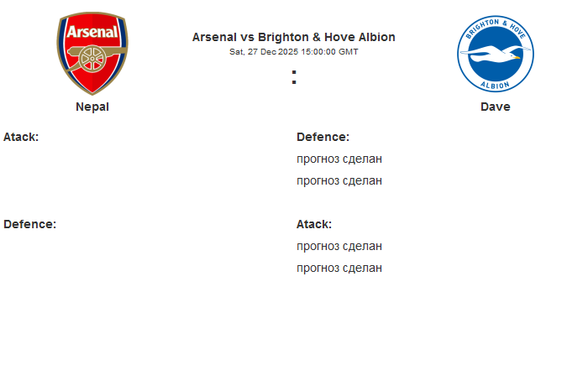The width and height of the screenshot is (588, 386).
Task: Select the player name Nepal
Action: [x=92, y=107]
